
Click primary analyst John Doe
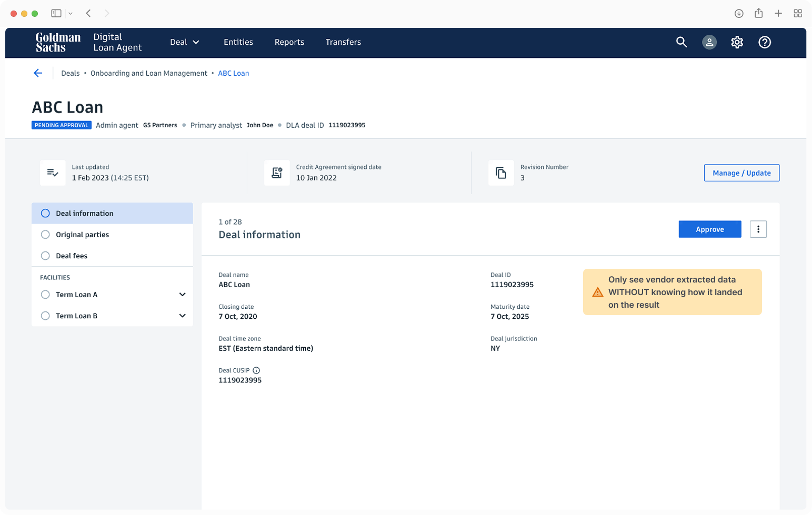pos(260,125)
